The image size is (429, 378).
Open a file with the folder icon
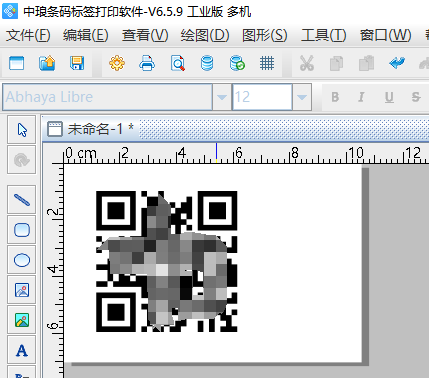tap(47, 63)
